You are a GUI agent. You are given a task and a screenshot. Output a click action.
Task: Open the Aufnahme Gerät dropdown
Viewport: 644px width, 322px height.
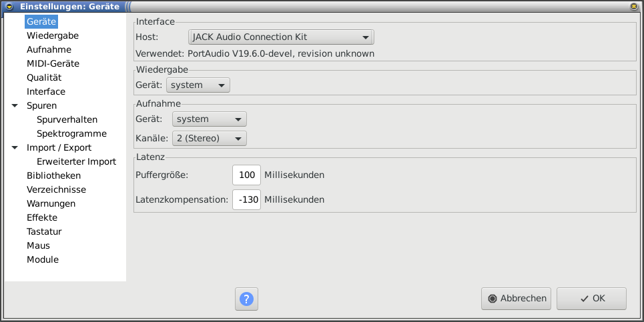tap(209, 119)
